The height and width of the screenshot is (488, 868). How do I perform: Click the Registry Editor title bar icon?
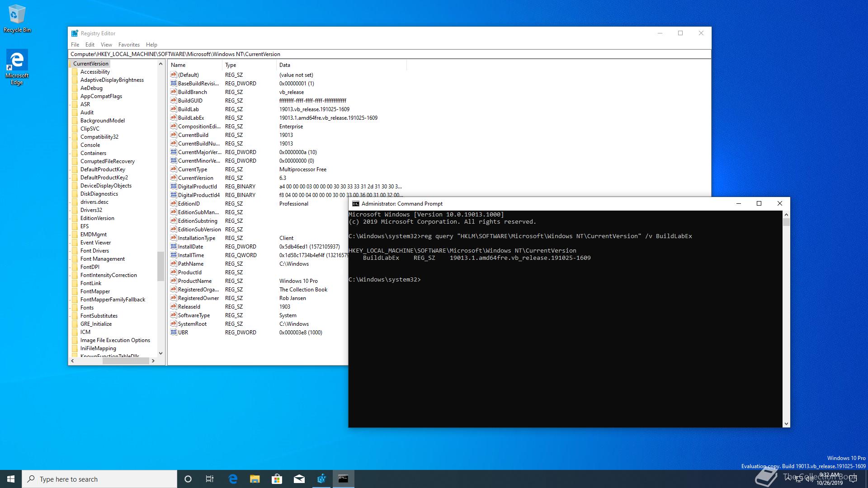(75, 33)
